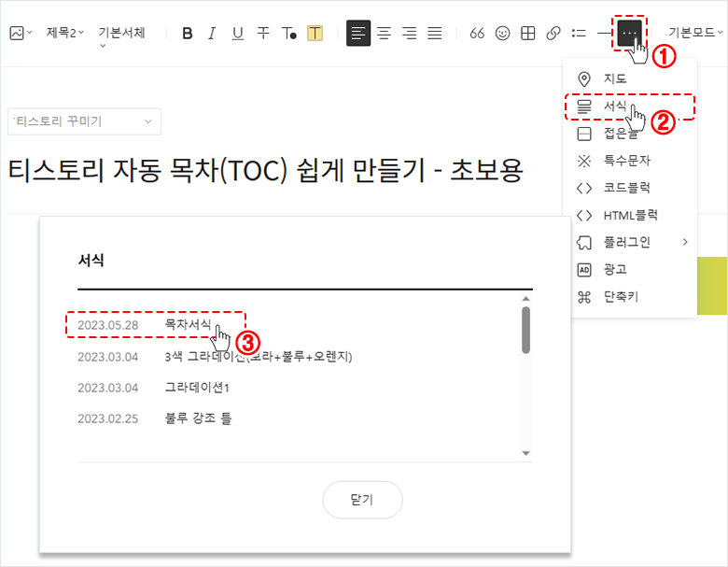Toggle bold formatting
Viewport: 728px width, 567px height.
pyautogui.click(x=188, y=33)
